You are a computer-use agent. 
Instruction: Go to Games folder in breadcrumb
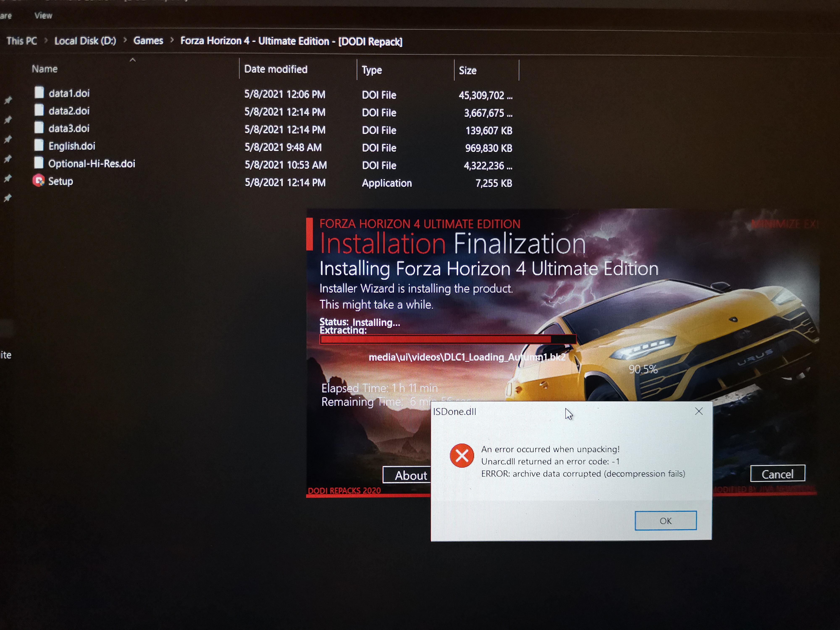(x=148, y=41)
